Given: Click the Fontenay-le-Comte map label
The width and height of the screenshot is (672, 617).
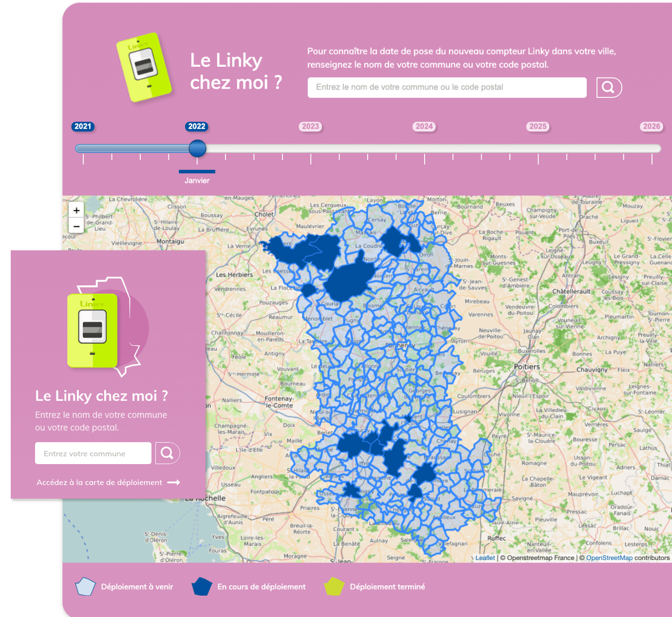Looking at the screenshot, I should coord(280,402).
